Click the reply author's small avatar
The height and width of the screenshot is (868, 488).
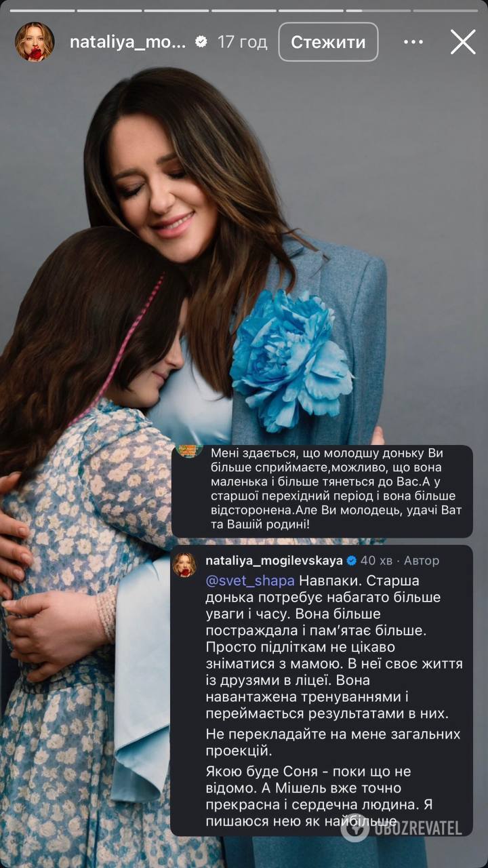pyautogui.click(x=184, y=564)
